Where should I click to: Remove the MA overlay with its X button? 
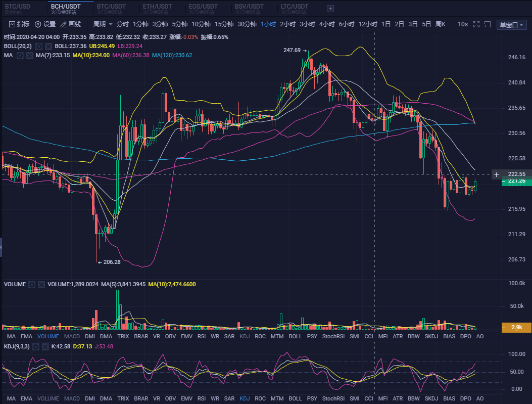coord(29,55)
